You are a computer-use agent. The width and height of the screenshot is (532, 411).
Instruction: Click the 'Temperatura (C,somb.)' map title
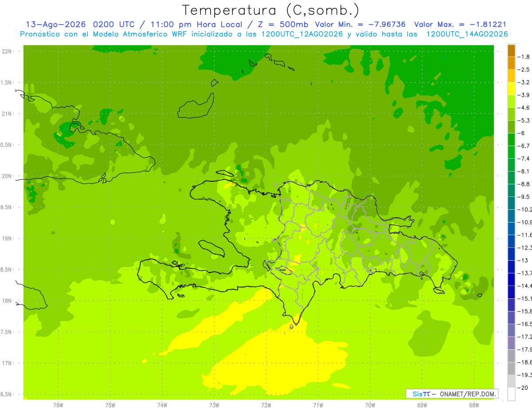[x=271, y=10]
